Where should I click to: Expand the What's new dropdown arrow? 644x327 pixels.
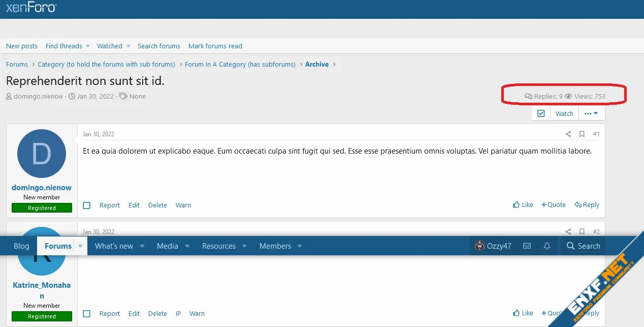click(x=142, y=246)
